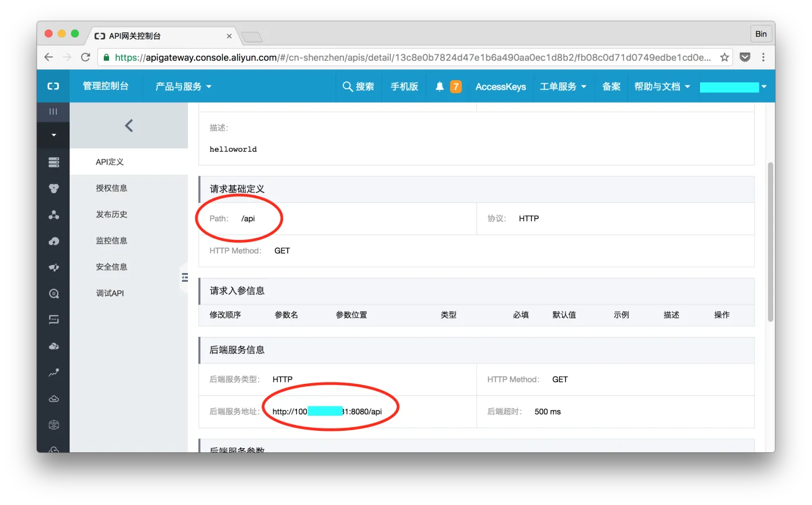This screenshot has height=505, width=812.
Task: Open Chrome's three-dot menu
Action: (x=763, y=57)
